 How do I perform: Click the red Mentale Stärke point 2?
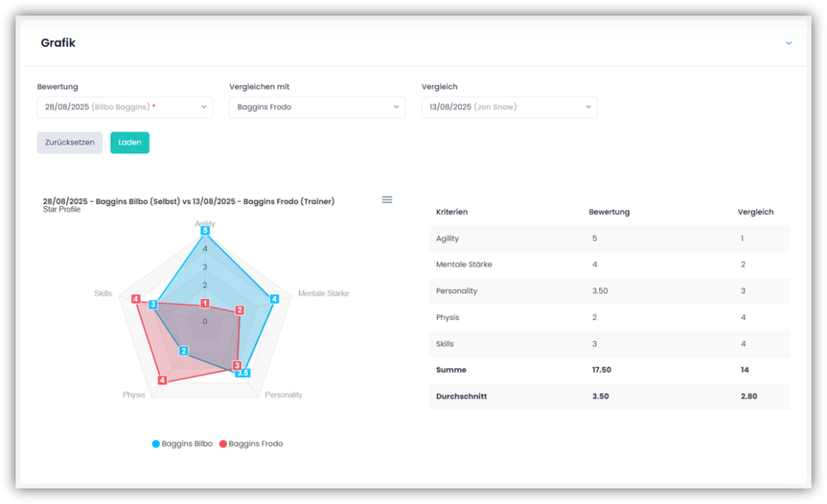239,311
